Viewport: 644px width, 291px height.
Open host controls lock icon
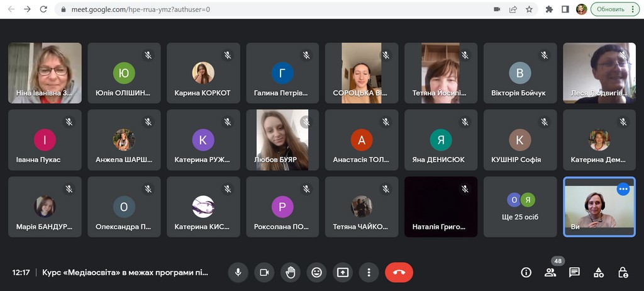point(623,272)
